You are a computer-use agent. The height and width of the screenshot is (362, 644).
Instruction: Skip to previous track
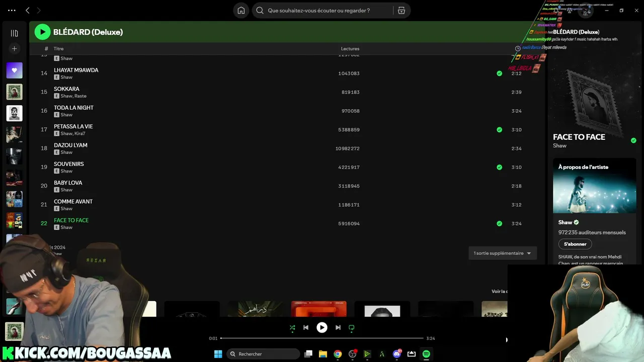305,327
